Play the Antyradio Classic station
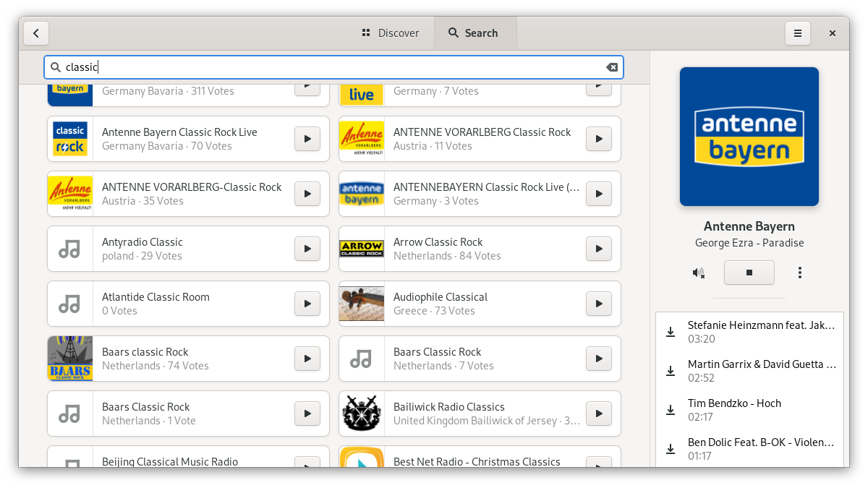 [x=307, y=249]
